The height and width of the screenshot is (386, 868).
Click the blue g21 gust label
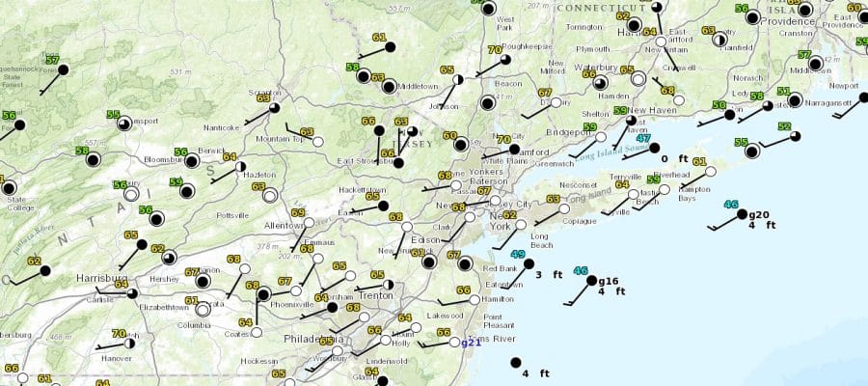(470, 343)
